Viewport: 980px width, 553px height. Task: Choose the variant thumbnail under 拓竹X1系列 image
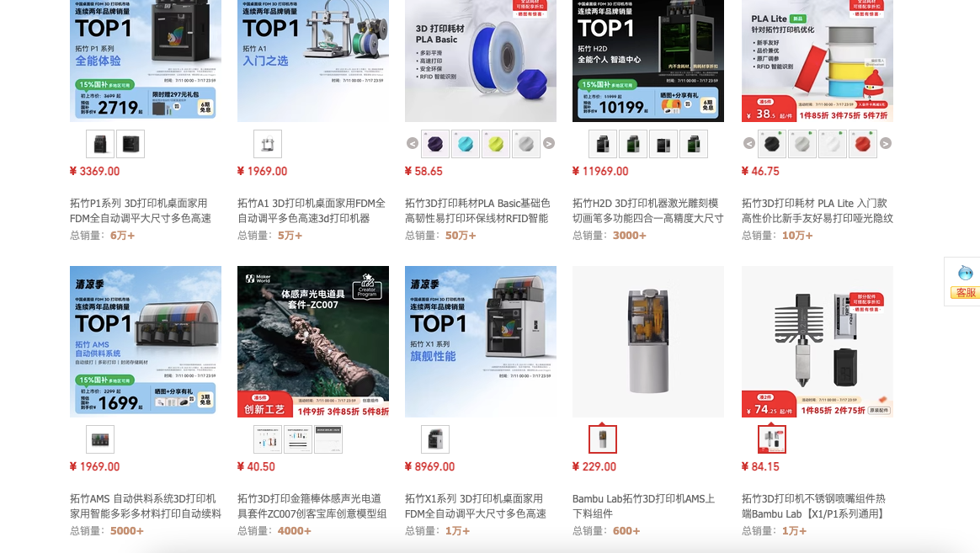(435, 439)
